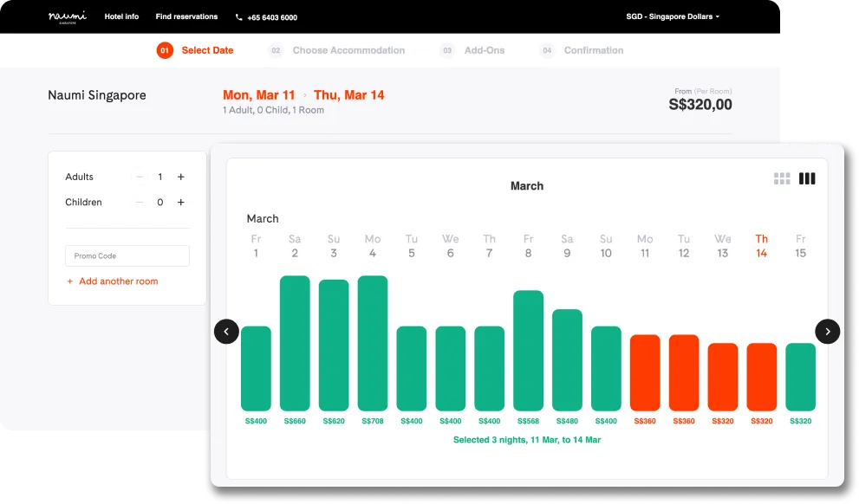The width and height of the screenshot is (859, 504).
Task: Select the red Mo 11 bar
Action: (645, 372)
